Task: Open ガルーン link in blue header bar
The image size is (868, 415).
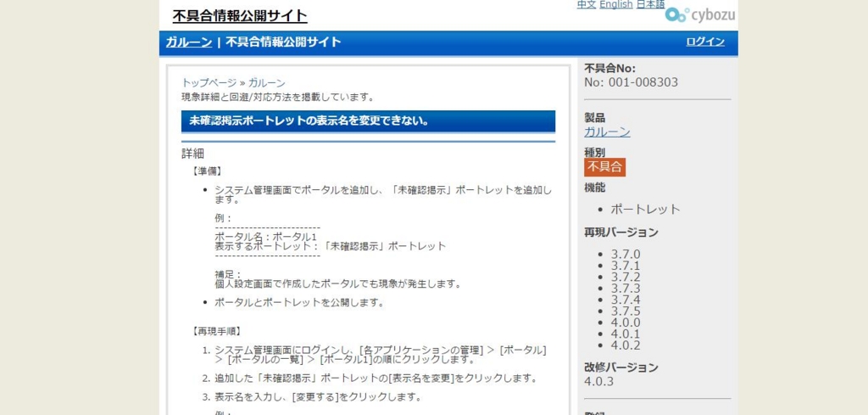Action: (189, 42)
